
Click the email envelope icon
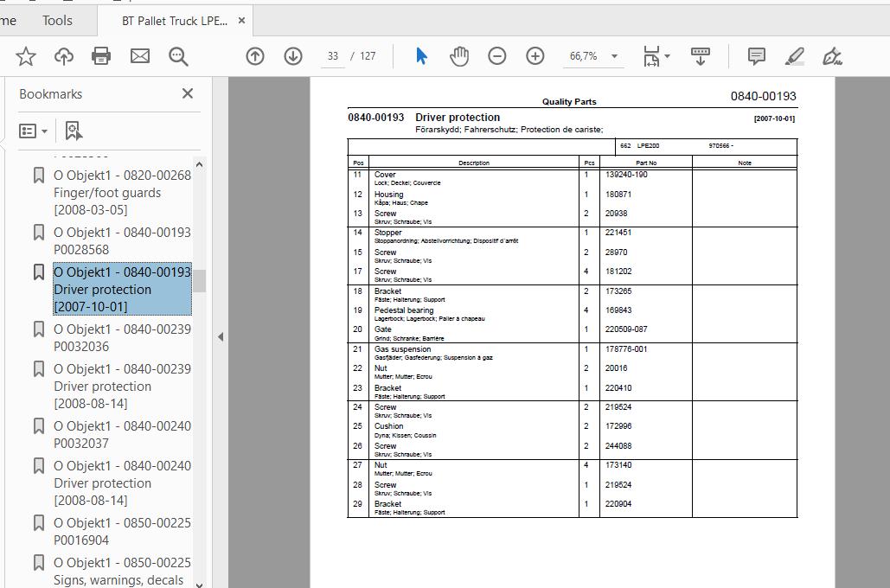pyautogui.click(x=140, y=56)
